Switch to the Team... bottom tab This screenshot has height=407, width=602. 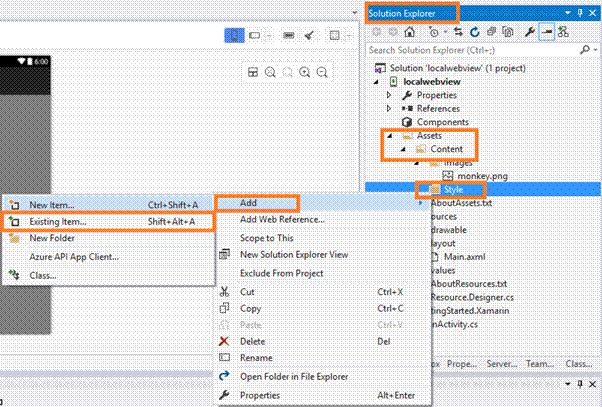pos(539,364)
